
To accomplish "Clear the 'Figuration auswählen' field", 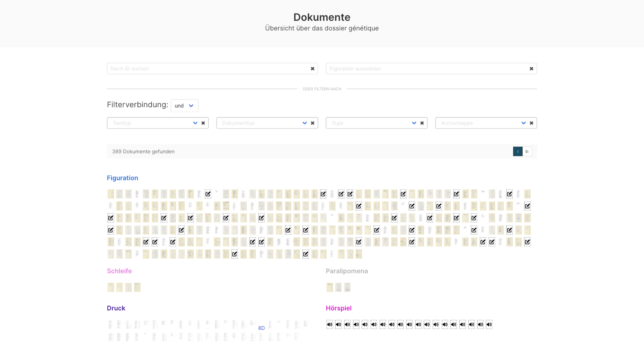I will (531, 69).
